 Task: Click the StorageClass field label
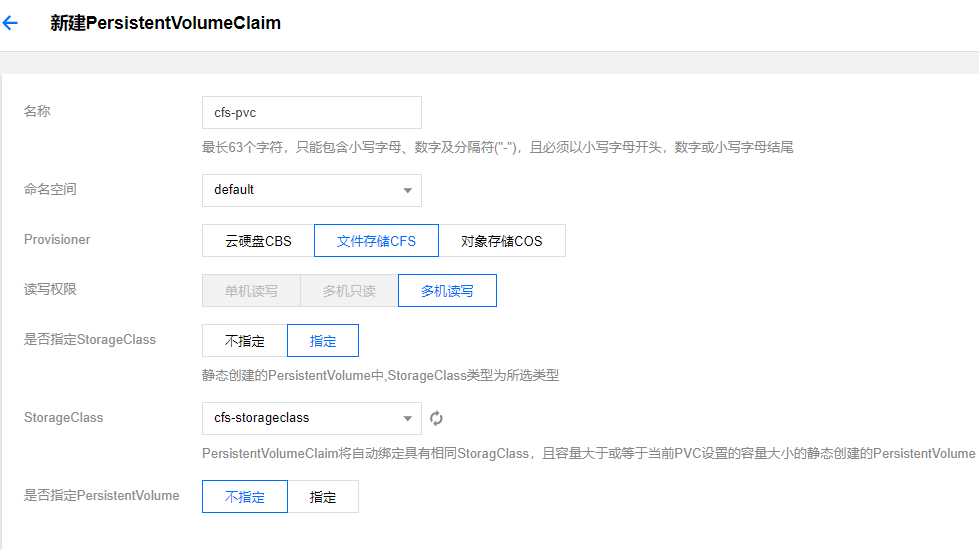tap(63, 417)
